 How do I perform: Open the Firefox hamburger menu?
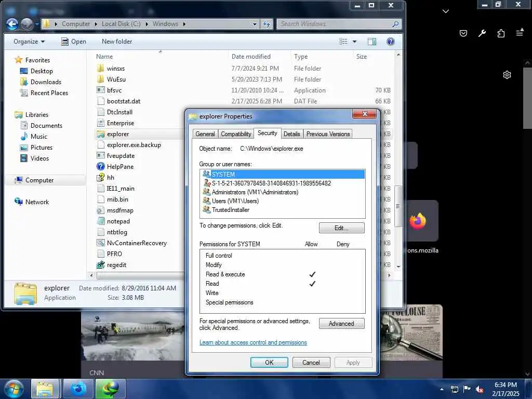click(520, 33)
